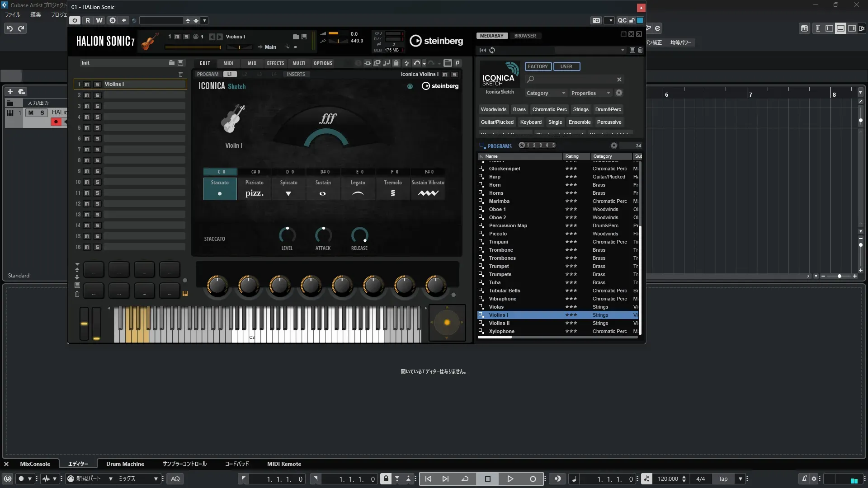
Task: Click the USER filter button
Action: pyautogui.click(x=566, y=66)
